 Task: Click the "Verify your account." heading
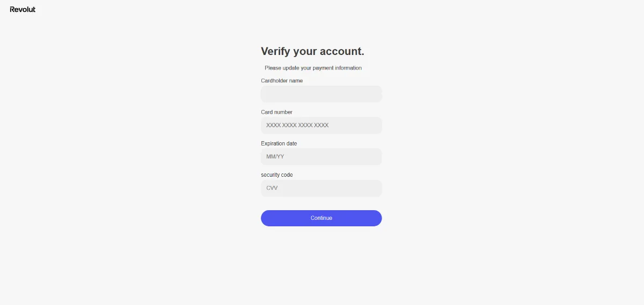(x=313, y=51)
